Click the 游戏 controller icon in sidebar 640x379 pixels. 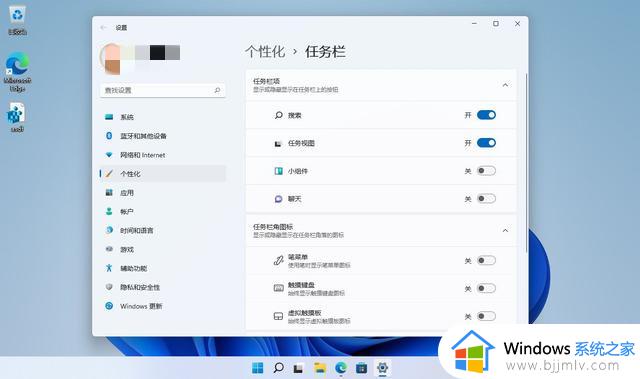tap(109, 249)
